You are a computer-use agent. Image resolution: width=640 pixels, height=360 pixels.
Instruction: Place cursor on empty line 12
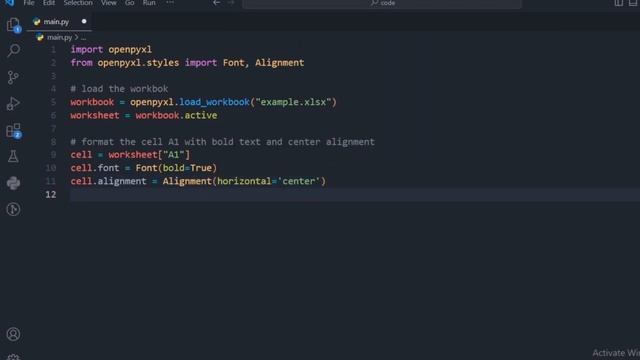point(354,195)
